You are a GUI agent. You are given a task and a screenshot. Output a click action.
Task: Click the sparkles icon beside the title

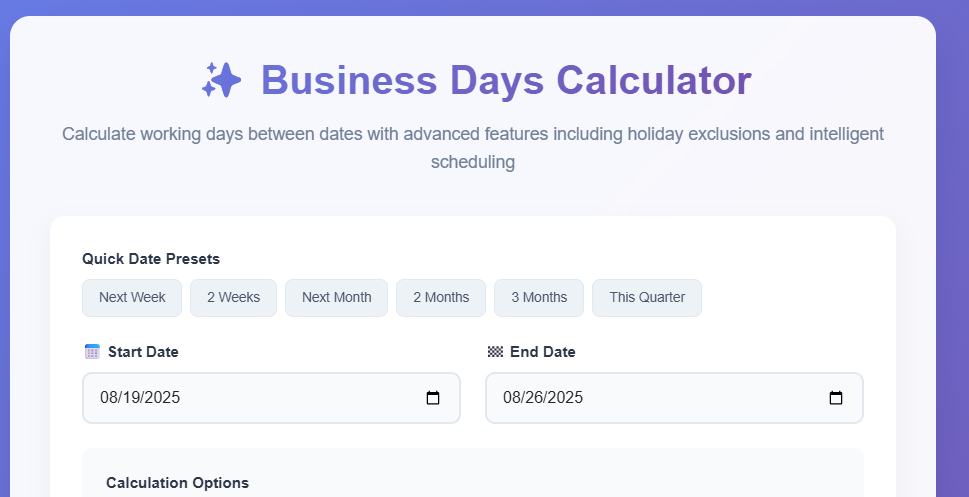tap(221, 80)
